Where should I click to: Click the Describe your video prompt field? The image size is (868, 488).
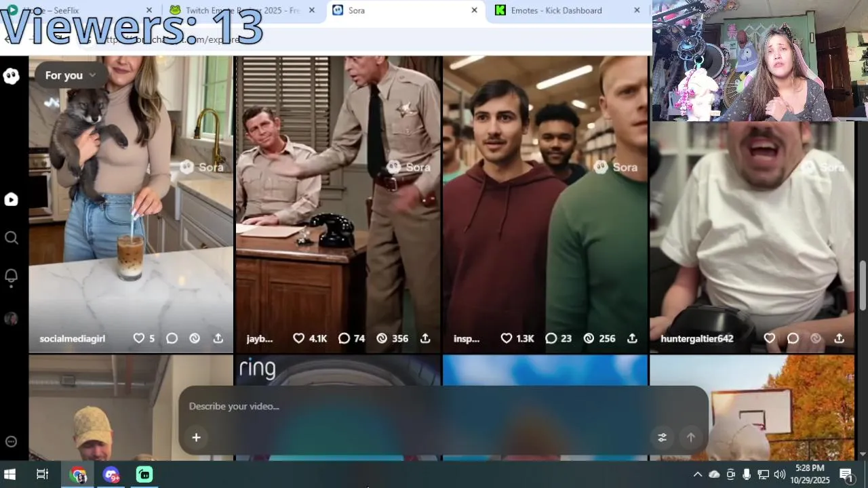(443, 407)
